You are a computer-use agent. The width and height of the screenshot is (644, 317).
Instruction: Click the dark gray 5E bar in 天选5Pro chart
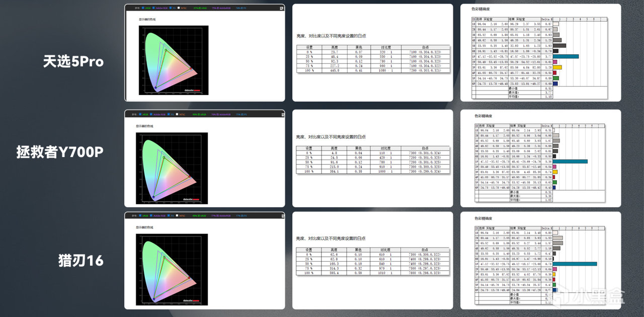[x=559, y=45]
